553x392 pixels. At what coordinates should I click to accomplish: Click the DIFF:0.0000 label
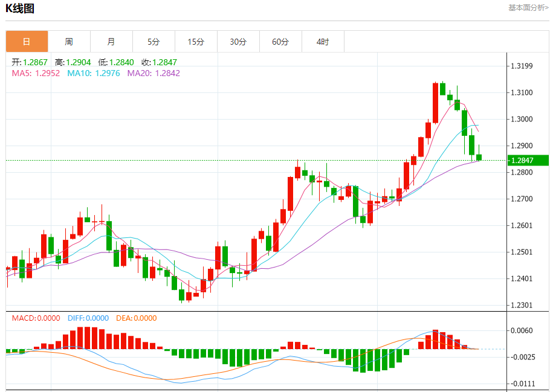(x=88, y=318)
